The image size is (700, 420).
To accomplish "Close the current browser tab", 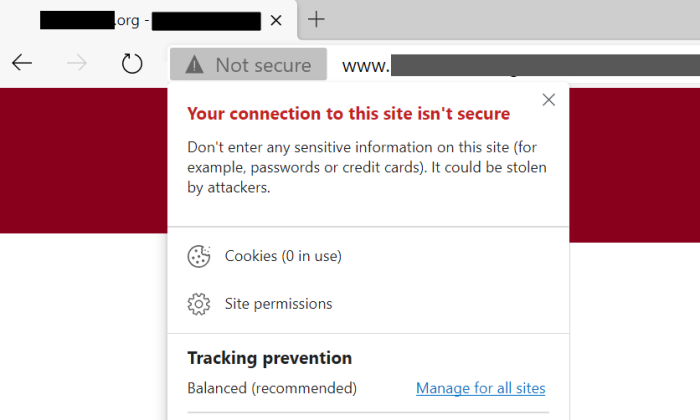I will (276, 20).
